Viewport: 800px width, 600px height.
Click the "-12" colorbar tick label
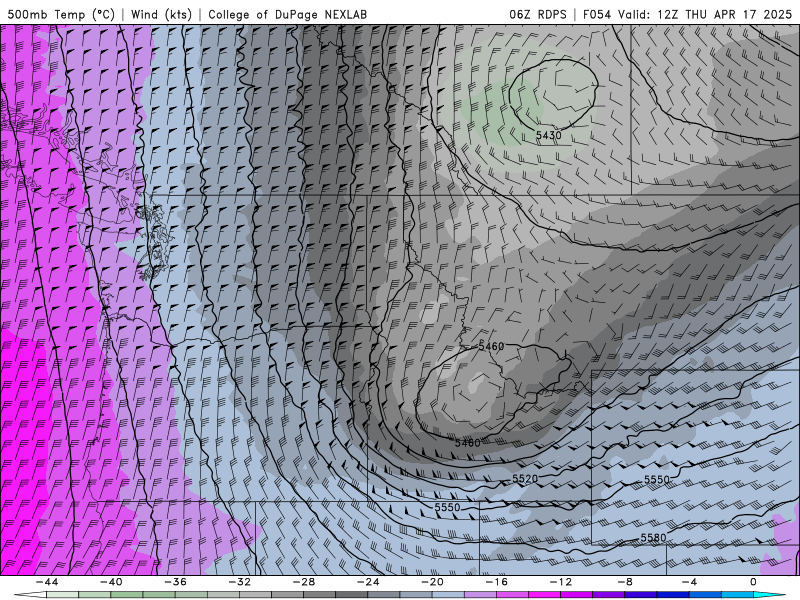coord(561,582)
